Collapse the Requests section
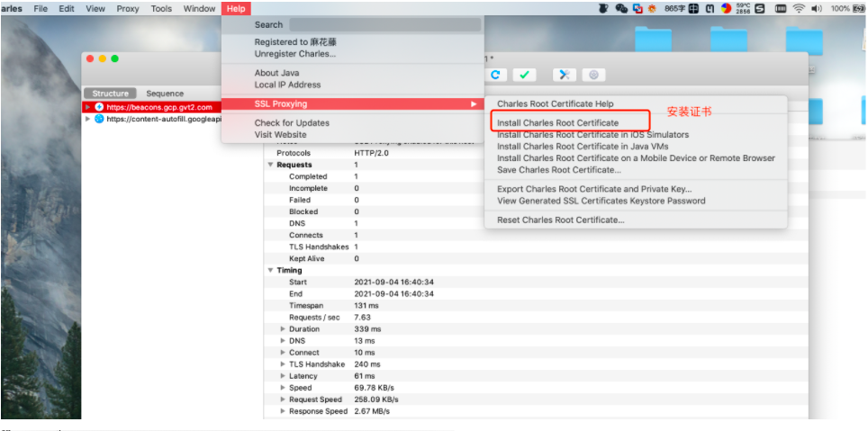 271,165
